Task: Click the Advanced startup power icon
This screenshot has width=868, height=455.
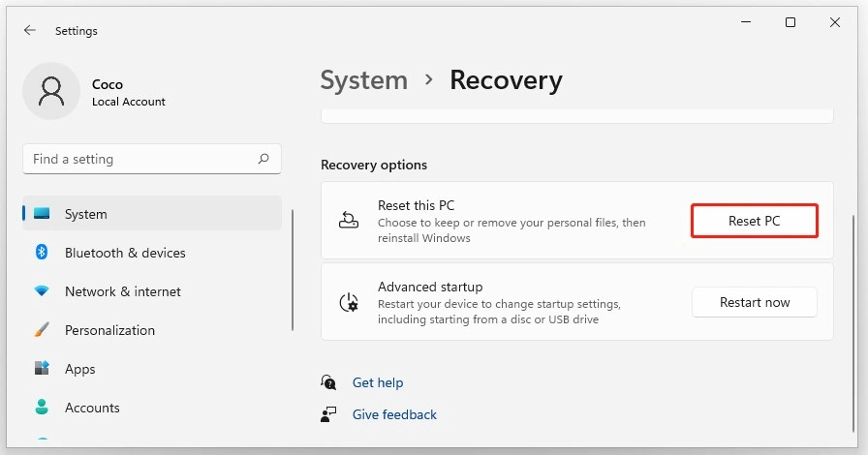Action: [x=349, y=302]
